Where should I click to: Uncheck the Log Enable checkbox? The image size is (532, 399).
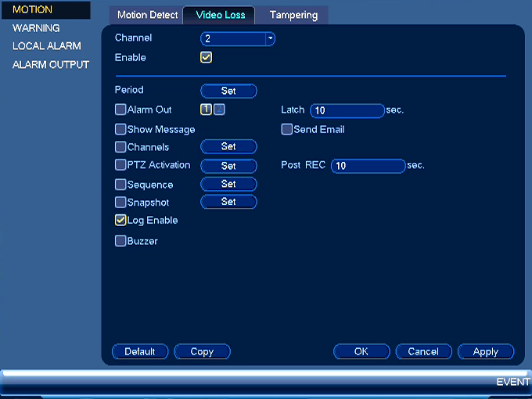pos(120,220)
